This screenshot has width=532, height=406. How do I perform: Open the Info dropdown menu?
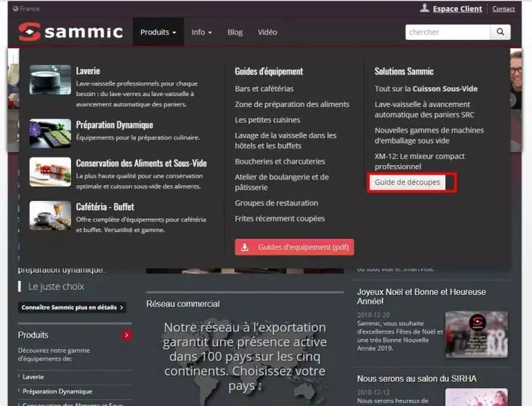coord(201,32)
